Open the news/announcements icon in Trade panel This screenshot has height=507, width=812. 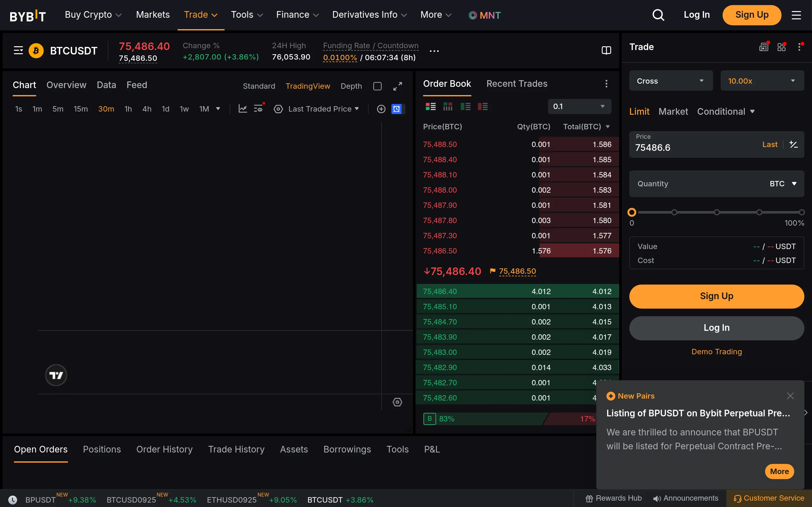click(764, 47)
